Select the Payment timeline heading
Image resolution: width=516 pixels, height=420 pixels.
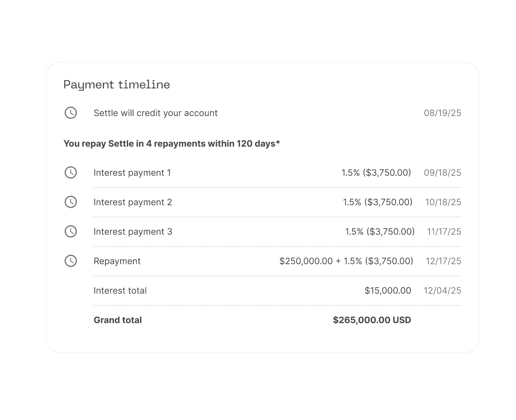point(116,85)
